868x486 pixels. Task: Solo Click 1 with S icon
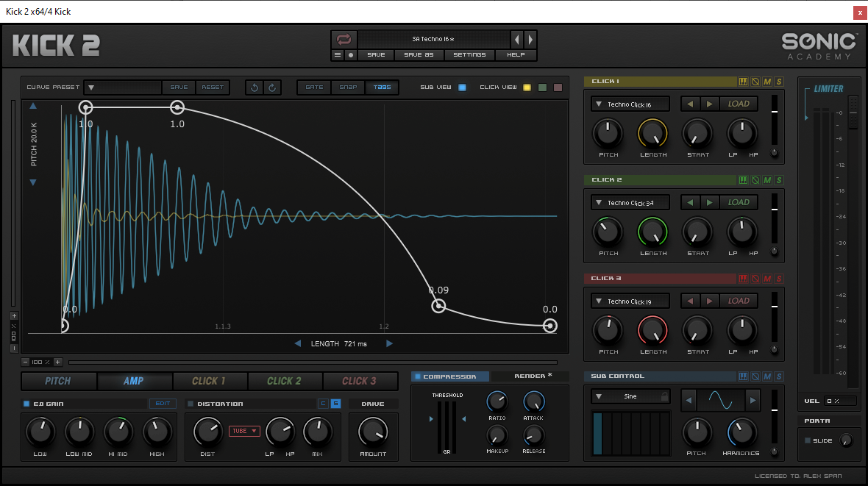click(779, 82)
